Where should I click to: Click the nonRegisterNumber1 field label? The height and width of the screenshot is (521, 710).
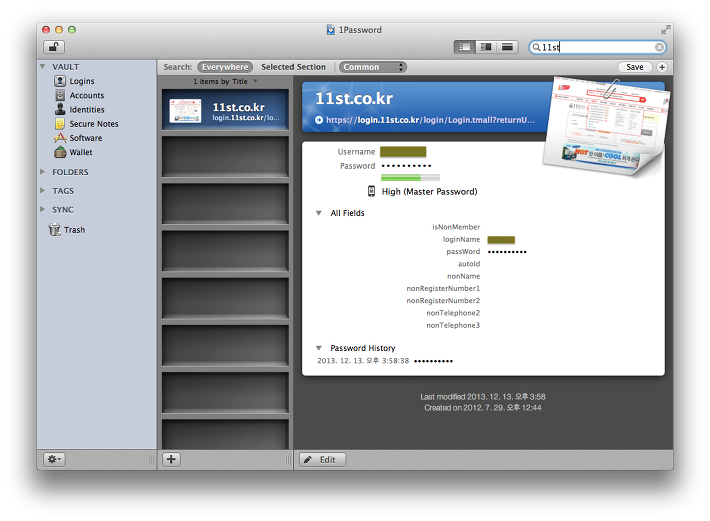coord(443,288)
